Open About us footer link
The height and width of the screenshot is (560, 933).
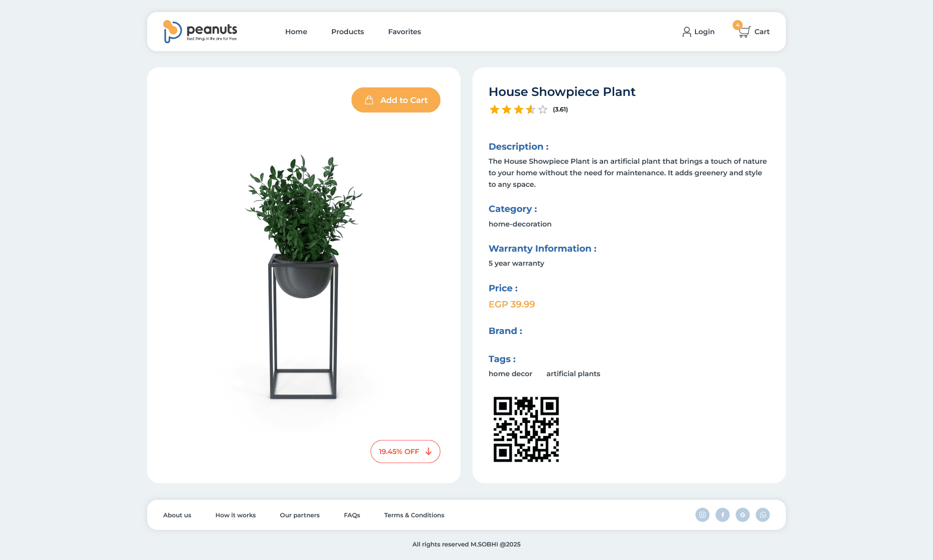pos(177,515)
